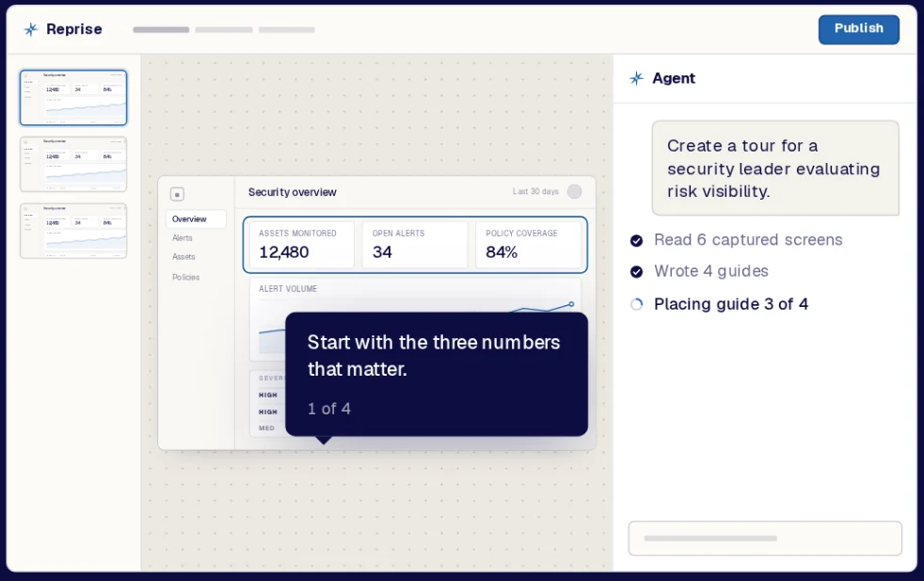Click the Agent message input field
The width and height of the screenshot is (924, 581).
coord(765,538)
